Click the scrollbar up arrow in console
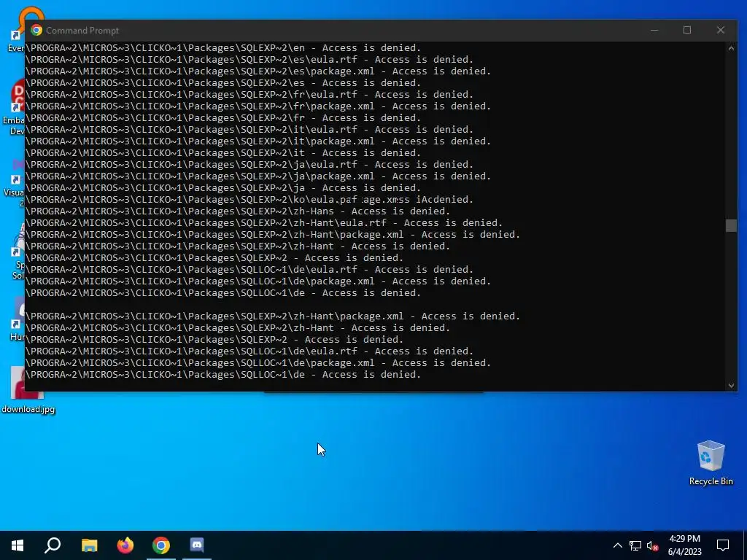Screen dimensions: 747x560 [x=731, y=47]
